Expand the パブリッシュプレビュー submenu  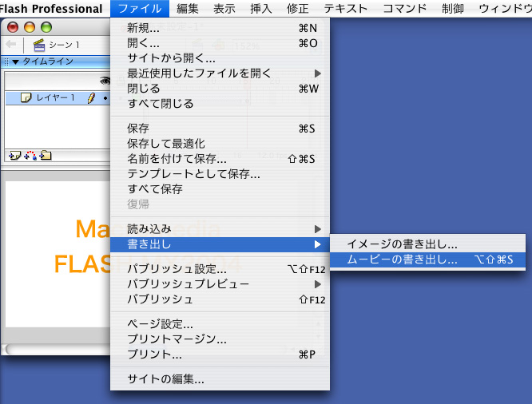(317, 284)
